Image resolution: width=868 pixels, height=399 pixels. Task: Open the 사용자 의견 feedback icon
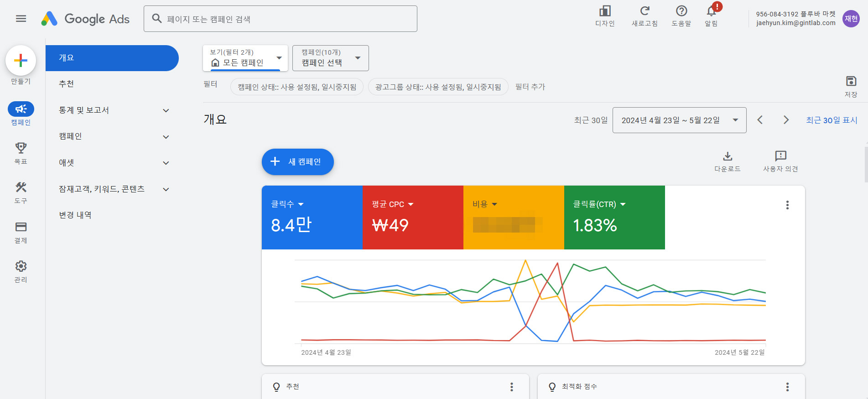(780, 156)
